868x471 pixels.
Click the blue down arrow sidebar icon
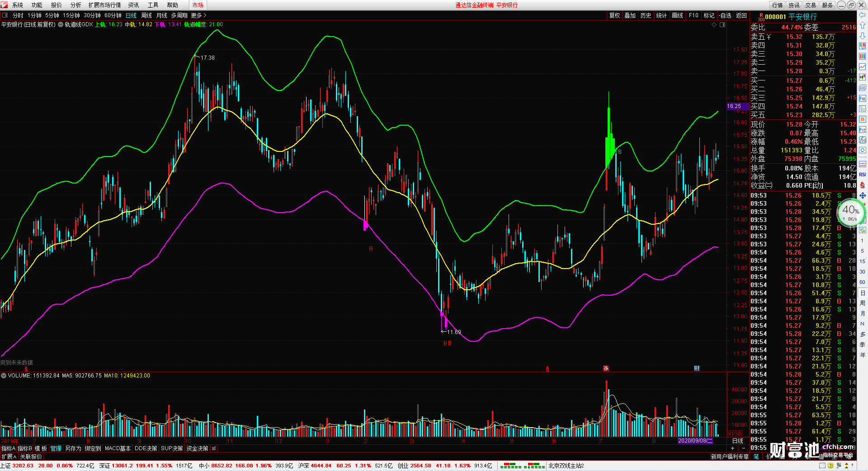point(863,36)
